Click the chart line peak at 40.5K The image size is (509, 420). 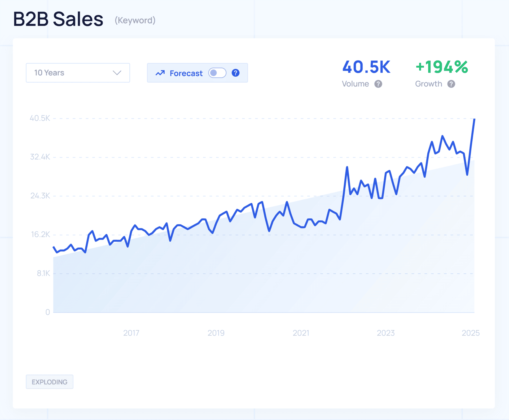coord(474,119)
